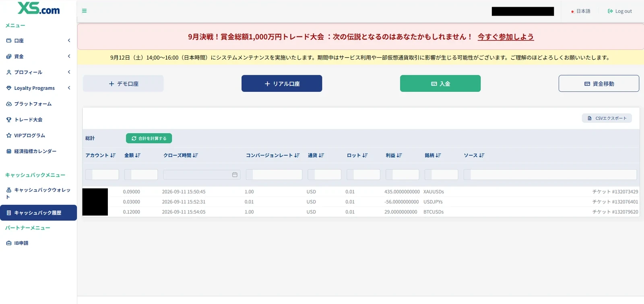Click the 通貨 filter input field
644x304 pixels.
point(324,174)
